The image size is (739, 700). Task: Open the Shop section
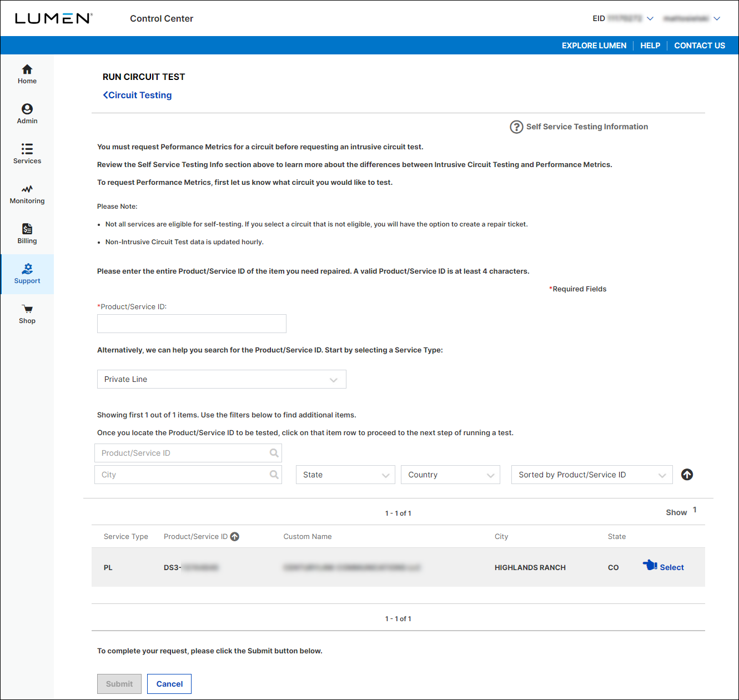tap(27, 314)
